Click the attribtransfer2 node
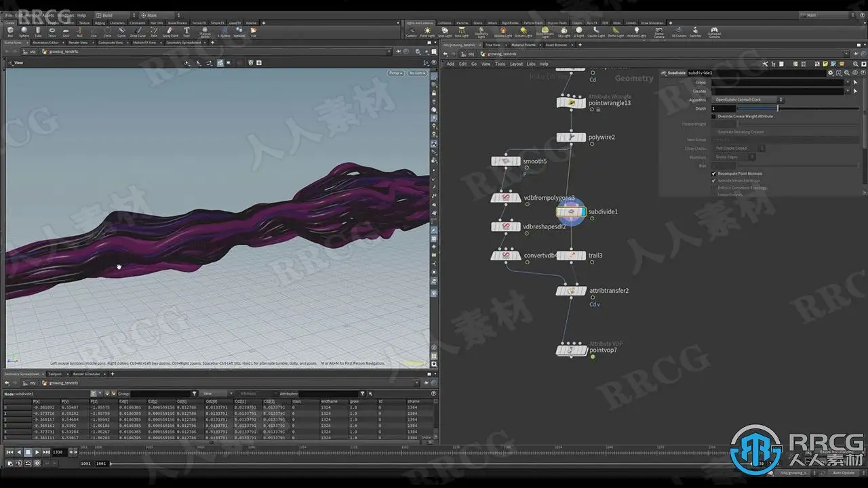Viewport: 868px width, 488px height. [x=571, y=291]
